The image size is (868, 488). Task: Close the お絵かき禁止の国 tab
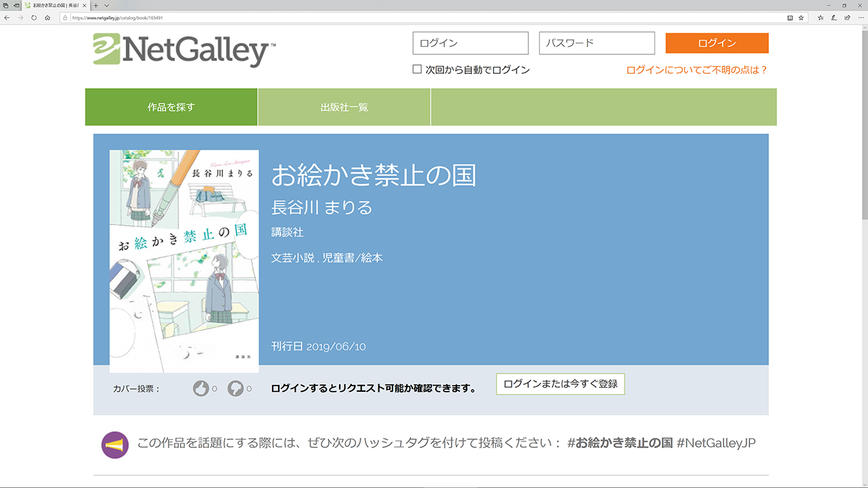point(85,5)
